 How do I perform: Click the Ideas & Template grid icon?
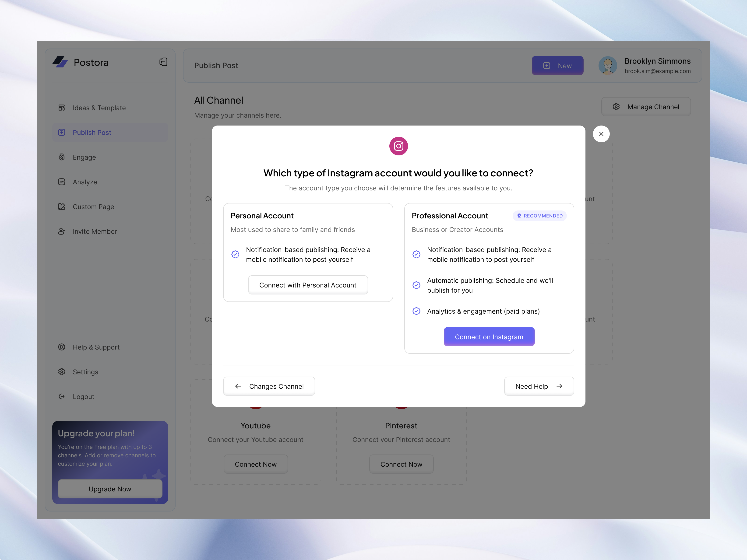62,108
